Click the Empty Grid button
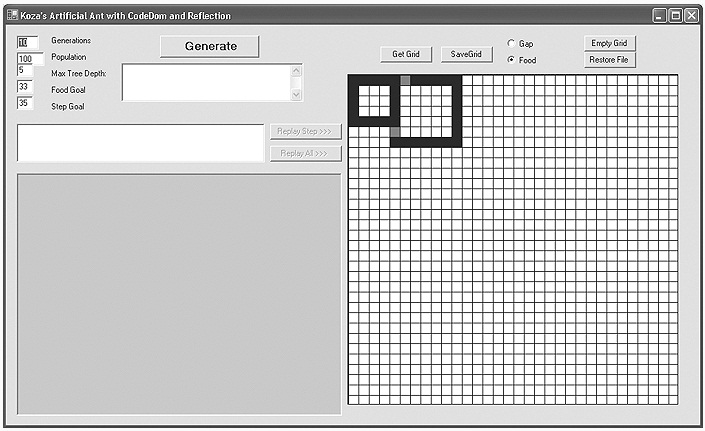The image size is (705, 431). click(x=609, y=43)
